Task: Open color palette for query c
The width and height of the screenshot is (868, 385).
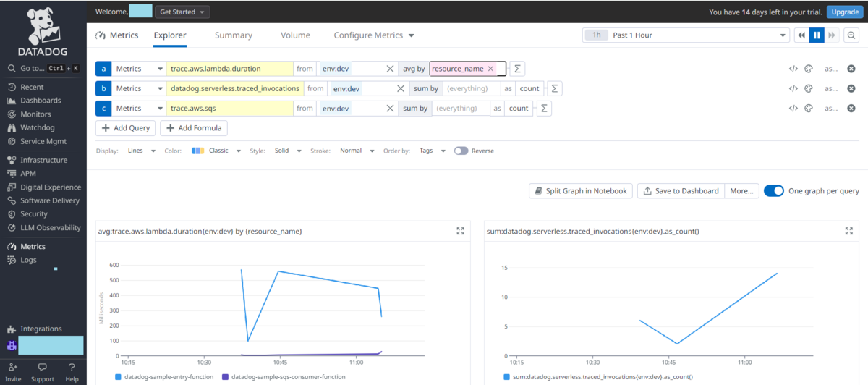Action: (x=809, y=108)
